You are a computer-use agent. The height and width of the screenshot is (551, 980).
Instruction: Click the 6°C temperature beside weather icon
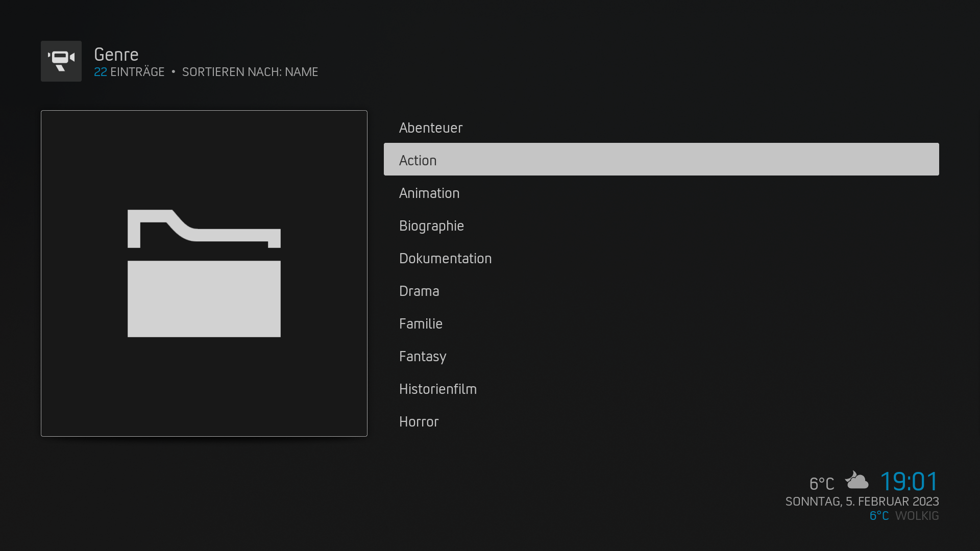click(822, 483)
